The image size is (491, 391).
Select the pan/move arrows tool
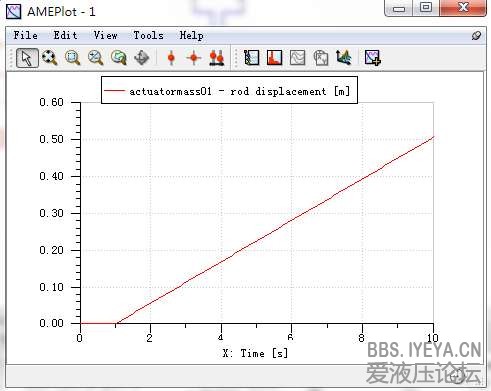tap(141, 58)
